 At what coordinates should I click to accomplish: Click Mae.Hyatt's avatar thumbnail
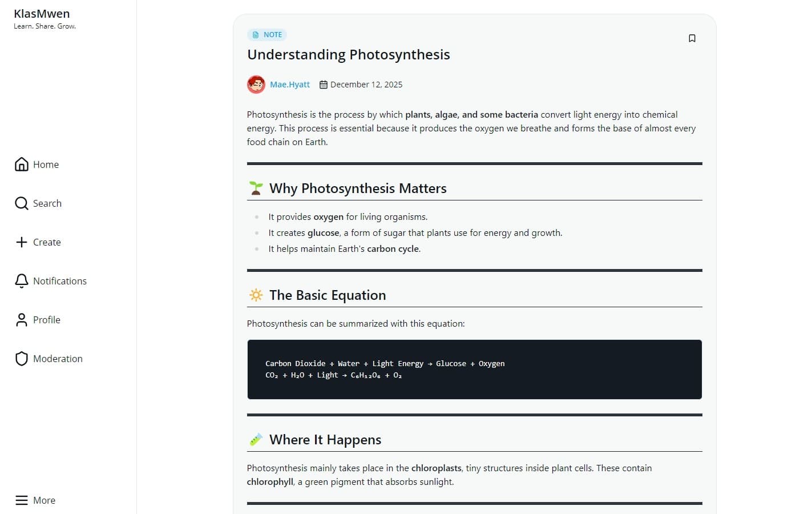[256, 84]
